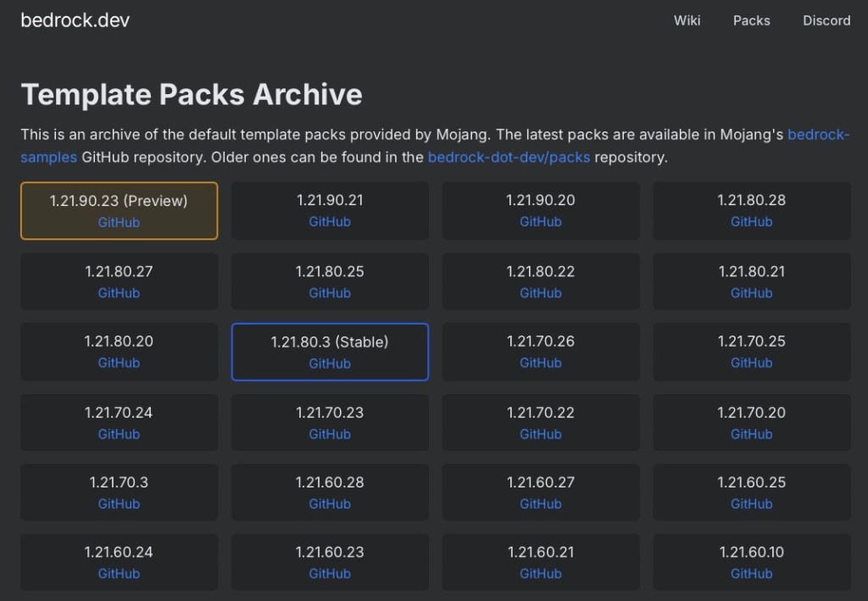868x601 pixels.
Task: Visit GitHub link under 1.21.70.26
Action: coord(541,362)
